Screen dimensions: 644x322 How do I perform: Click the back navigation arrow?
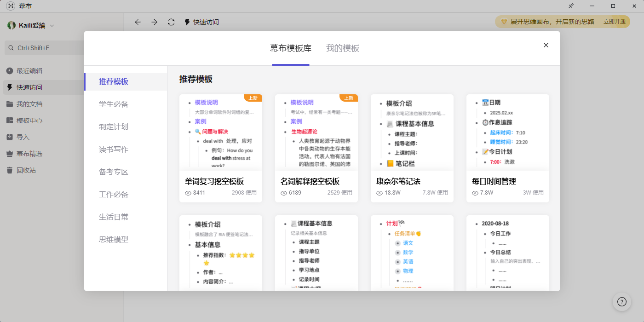click(x=138, y=22)
